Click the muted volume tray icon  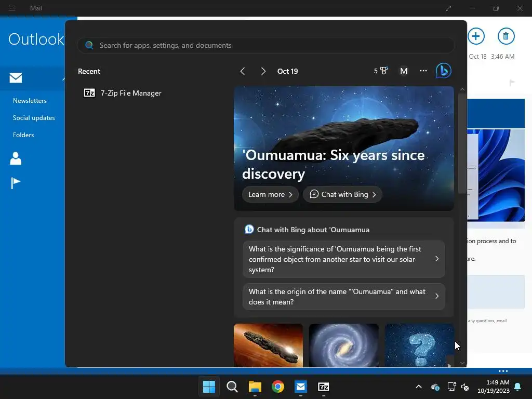point(465,387)
